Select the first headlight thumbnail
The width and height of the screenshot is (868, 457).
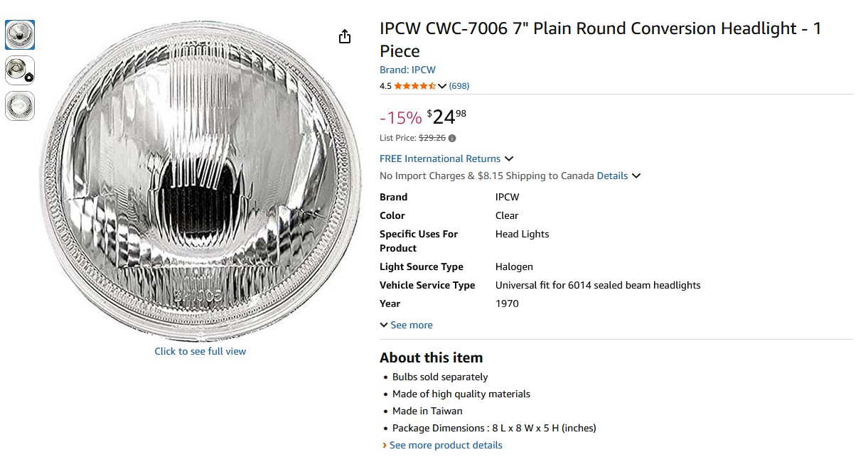pyautogui.click(x=20, y=35)
